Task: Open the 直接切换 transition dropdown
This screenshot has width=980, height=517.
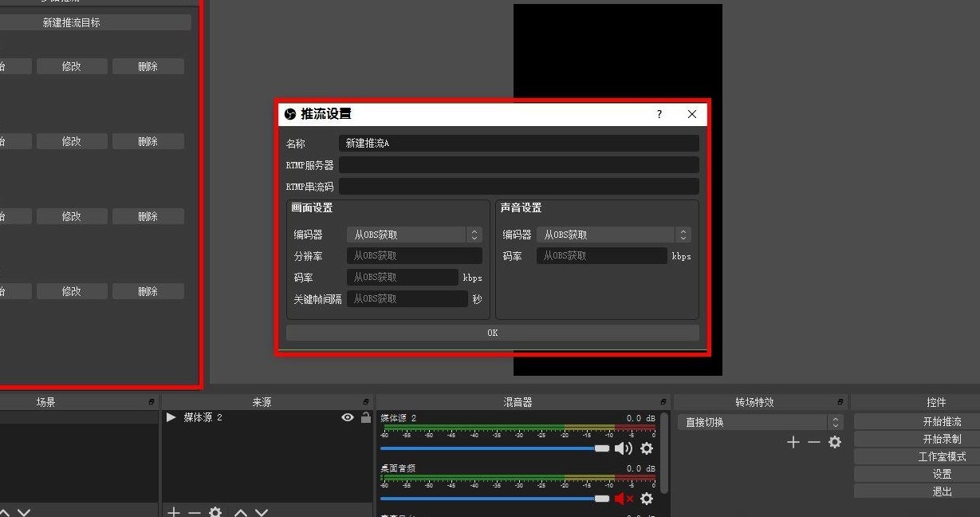Action: (x=760, y=422)
